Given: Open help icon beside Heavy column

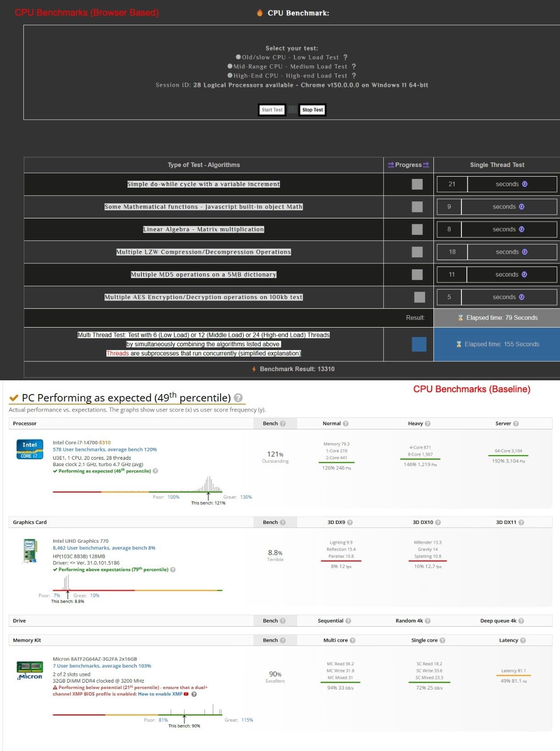Looking at the screenshot, I should click(x=427, y=423).
